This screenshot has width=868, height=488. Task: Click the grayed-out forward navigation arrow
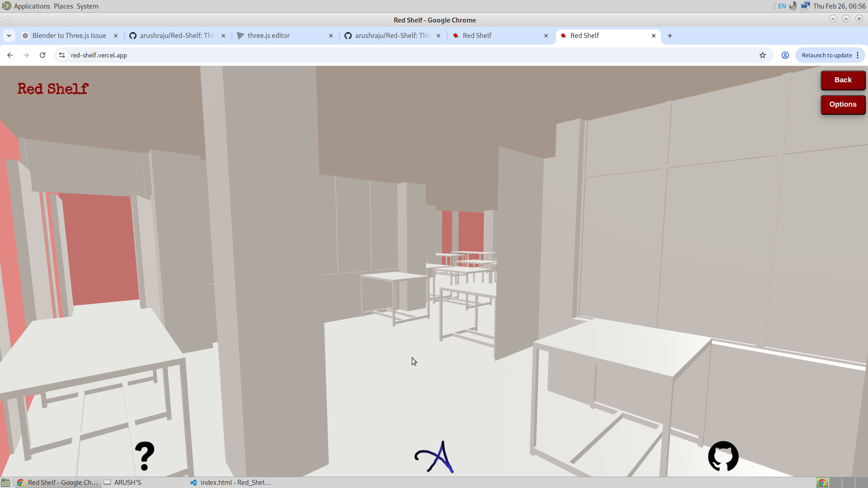[26, 55]
